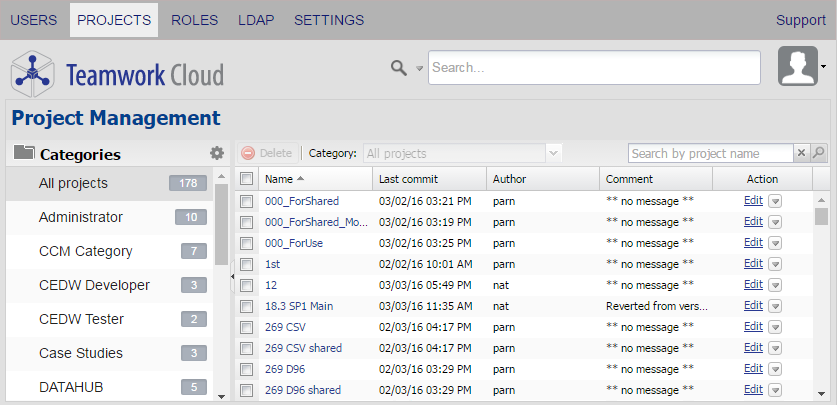Click the Comment column header
Image resolution: width=837 pixels, height=405 pixels.
[x=656, y=179]
